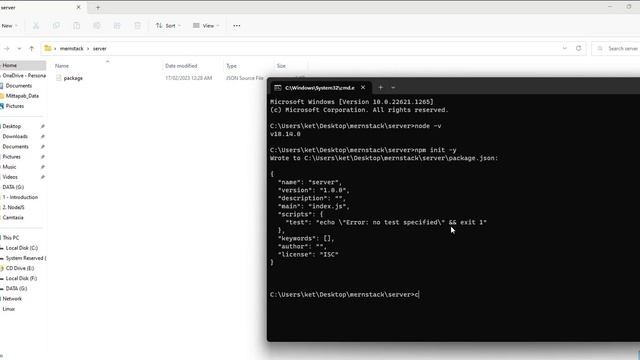Open Videos in quick access
Screen dimensions: 640x360
[10, 177]
